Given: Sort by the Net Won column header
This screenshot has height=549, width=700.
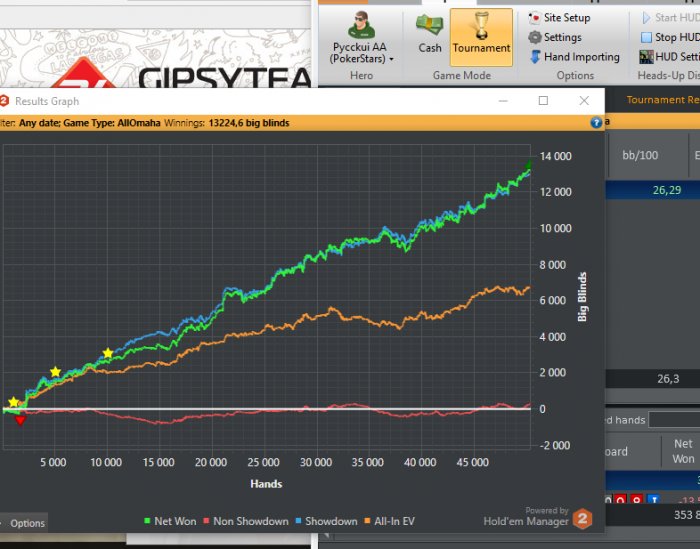Looking at the screenshot, I should tap(683, 451).
